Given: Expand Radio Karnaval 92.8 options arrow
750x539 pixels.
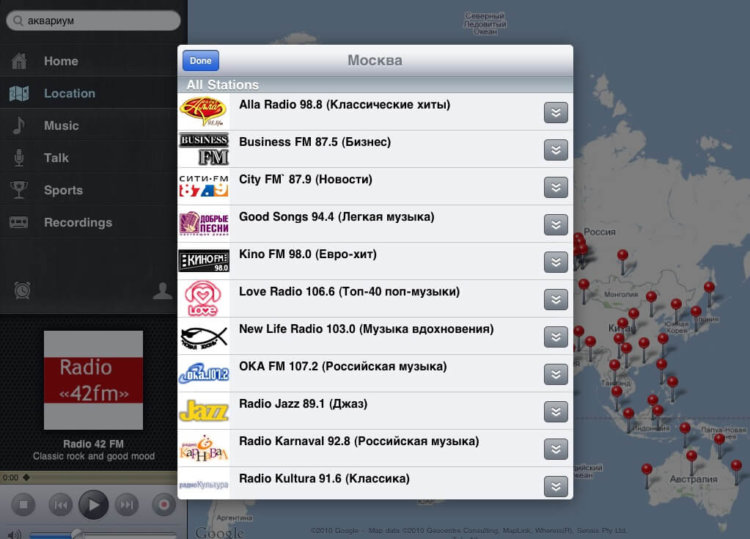Looking at the screenshot, I should click(x=556, y=449).
